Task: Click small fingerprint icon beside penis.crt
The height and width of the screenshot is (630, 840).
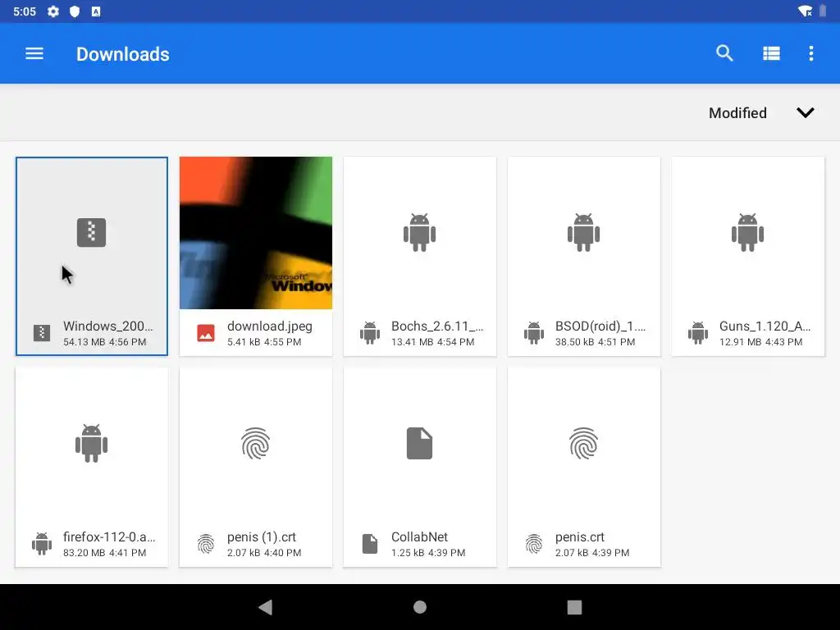Action: tap(533, 544)
